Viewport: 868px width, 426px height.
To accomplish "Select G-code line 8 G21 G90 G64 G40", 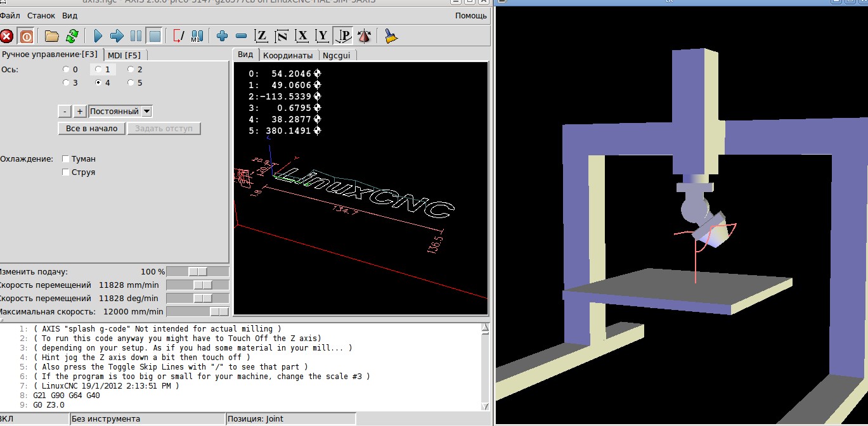I will pos(67,396).
